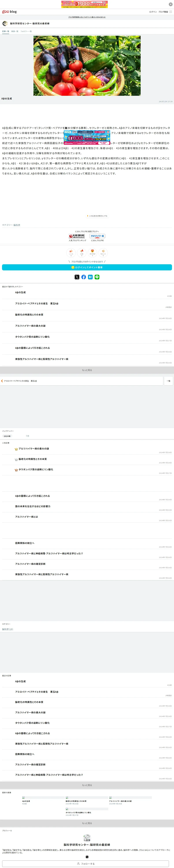Click the 続き希望 heart-eyes reaction
This screenshot has height=868, width=174.
click(92, 253)
